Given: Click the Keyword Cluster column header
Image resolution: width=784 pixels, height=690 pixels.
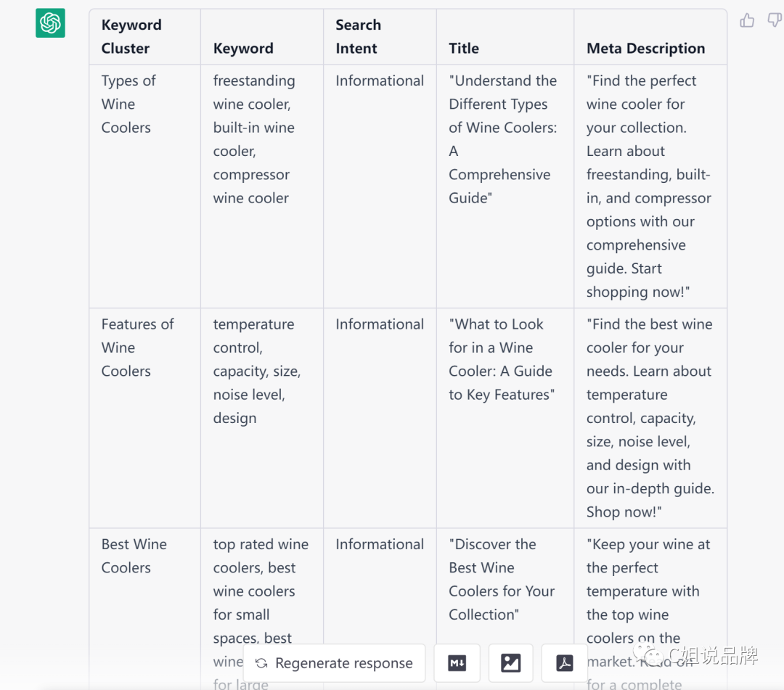Looking at the screenshot, I should pos(131,36).
